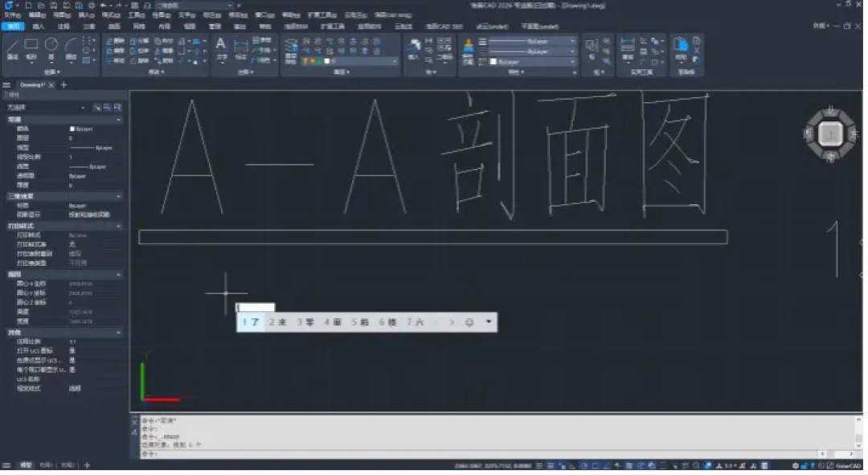Click the East (东) label on view cube compass
This screenshot has height=475, width=868.
pos(853,134)
